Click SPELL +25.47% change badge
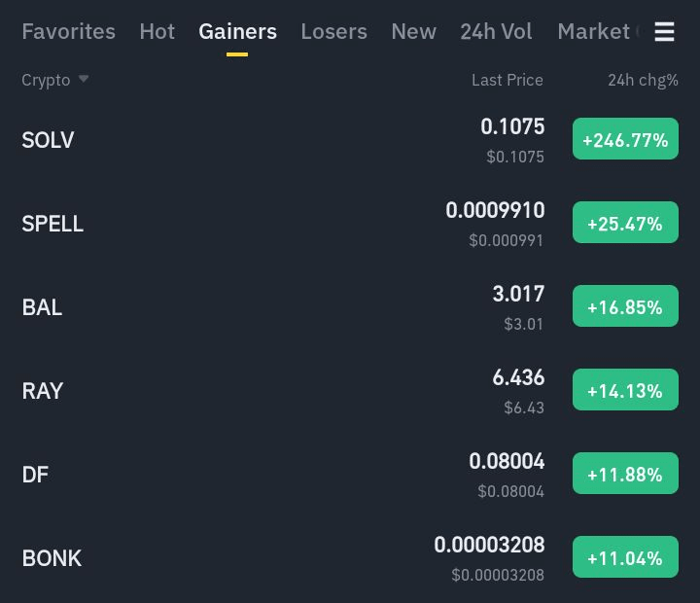The height and width of the screenshot is (603, 700). tap(625, 223)
